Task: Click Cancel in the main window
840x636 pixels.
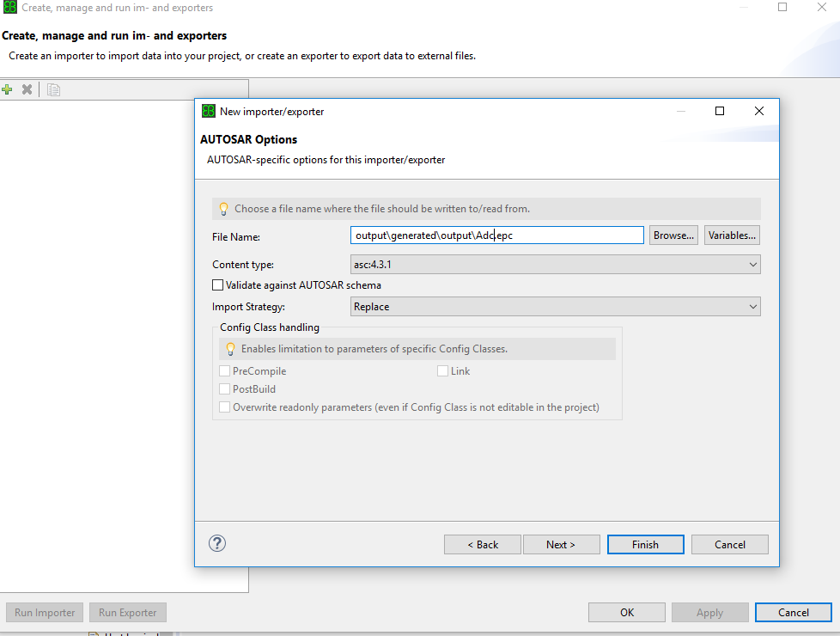Action: point(794,613)
